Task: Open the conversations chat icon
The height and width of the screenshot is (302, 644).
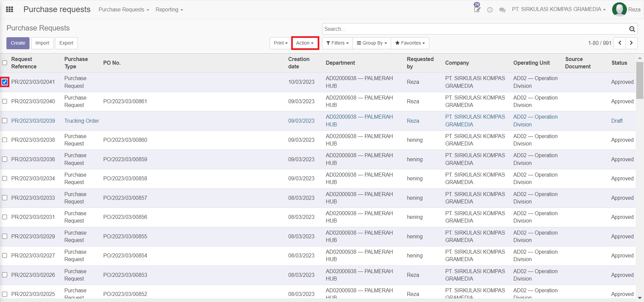Action: tap(502, 10)
